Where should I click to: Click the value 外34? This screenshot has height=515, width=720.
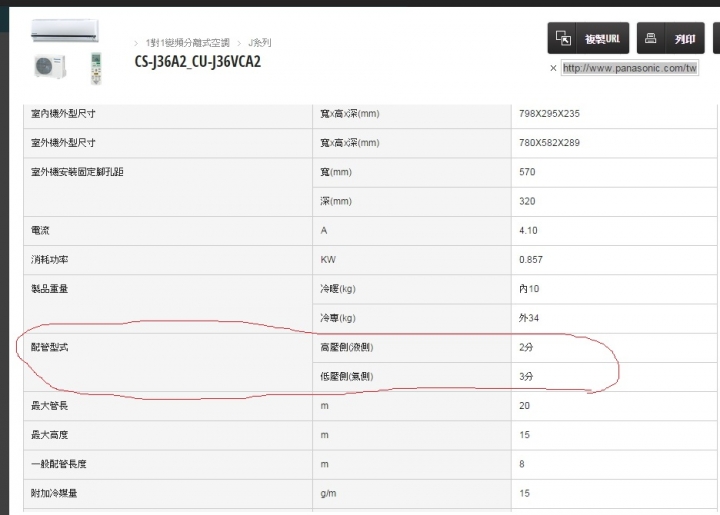click(529, 318)
